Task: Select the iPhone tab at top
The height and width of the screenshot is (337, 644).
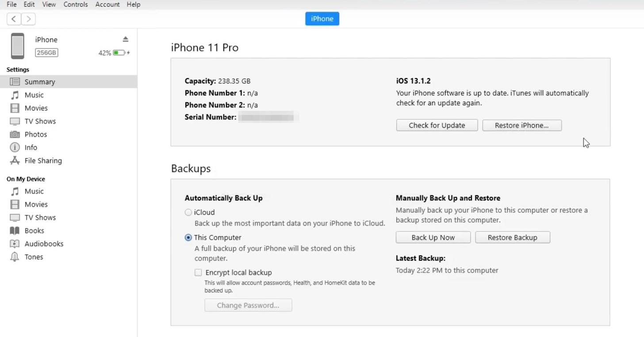Action: [322, 19]
